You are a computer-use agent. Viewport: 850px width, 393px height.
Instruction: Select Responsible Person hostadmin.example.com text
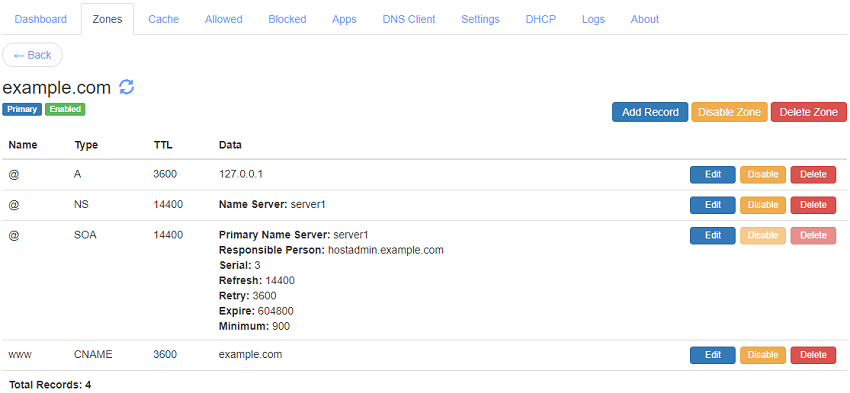click(331, 250)
